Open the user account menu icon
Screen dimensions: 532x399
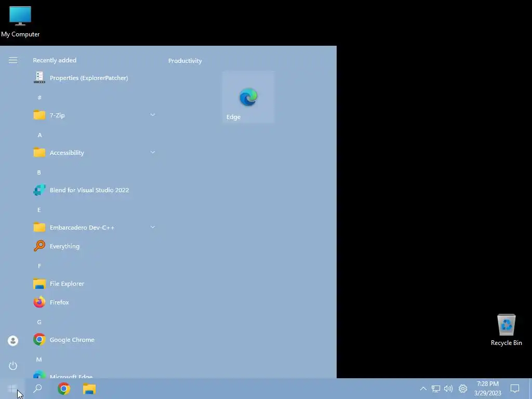pos(13,341)
